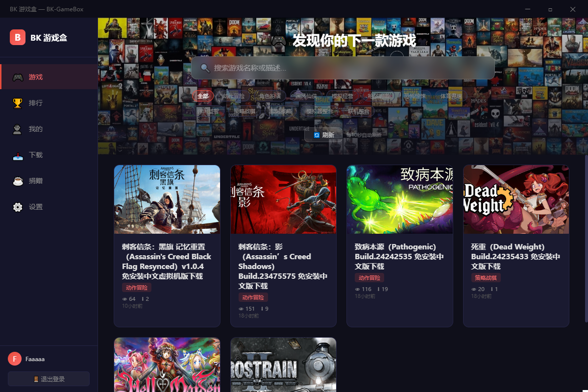The height and width of the screenshot is (392, 588).
Task: Click the magnifier icon in search bar
Action: click(x=205, y=68)
